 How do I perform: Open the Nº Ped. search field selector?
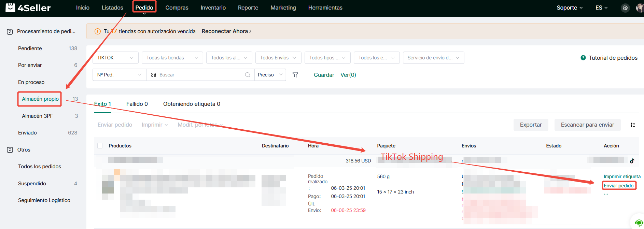click(x=120, y=75)
